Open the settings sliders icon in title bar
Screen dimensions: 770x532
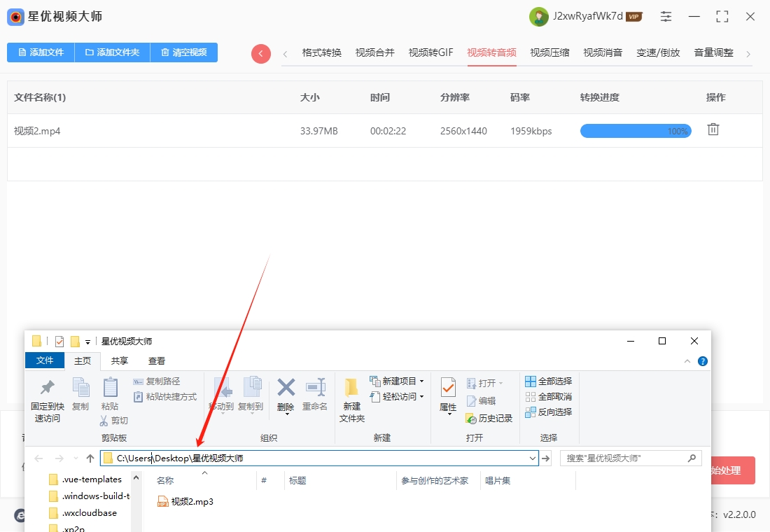[x=666, y=17]
